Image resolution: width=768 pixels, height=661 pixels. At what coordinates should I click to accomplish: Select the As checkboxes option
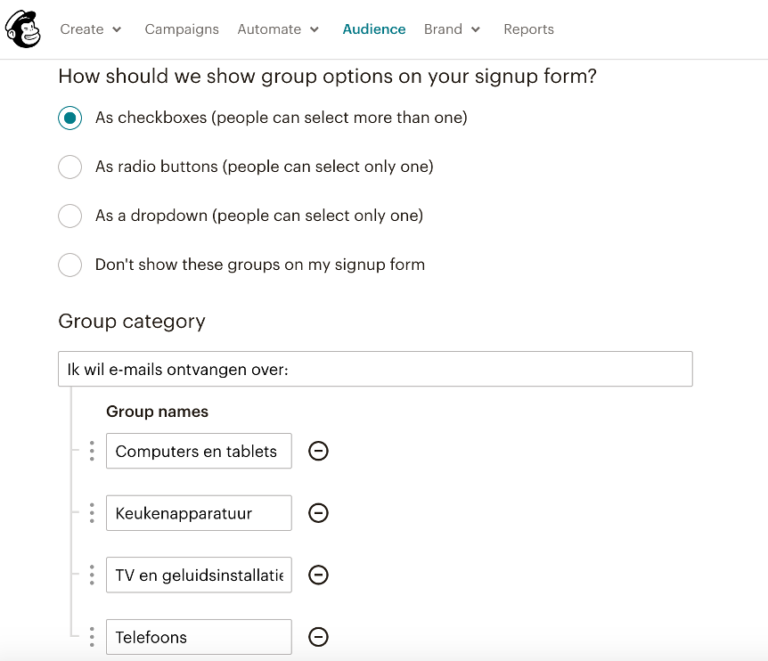coord(70,118)
